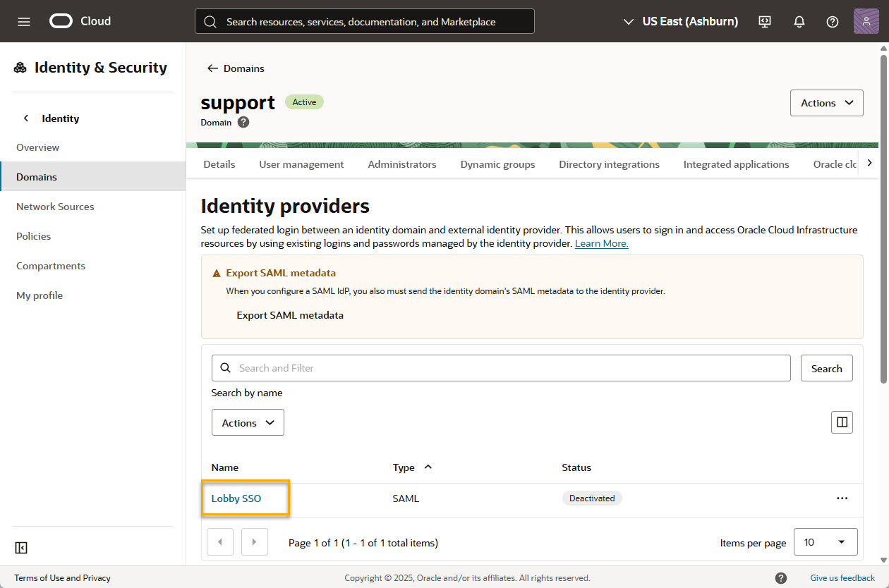Switch to the Dynamic groups tab
Image resolution: width=889 pixels, height=588 pixels.
(498, 164)
